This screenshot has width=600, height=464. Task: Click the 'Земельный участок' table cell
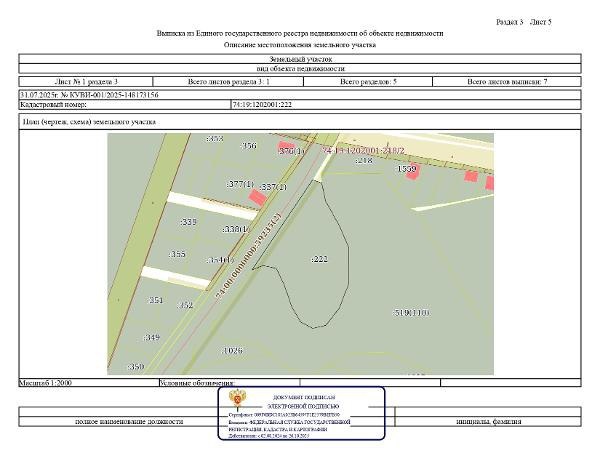click(300, 59)
